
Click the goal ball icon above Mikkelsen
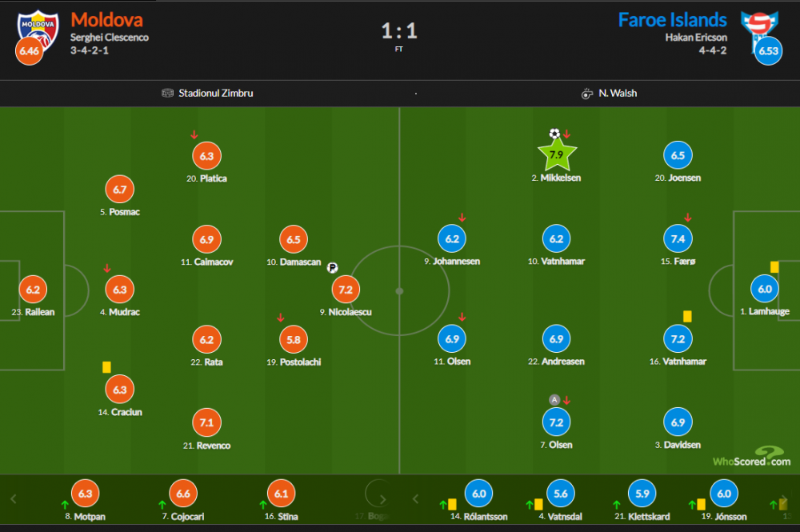[x=554, y=134]
